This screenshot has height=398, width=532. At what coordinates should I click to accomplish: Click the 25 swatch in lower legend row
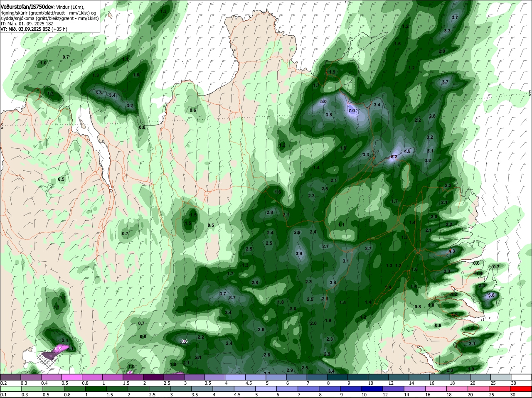point(499,389)
